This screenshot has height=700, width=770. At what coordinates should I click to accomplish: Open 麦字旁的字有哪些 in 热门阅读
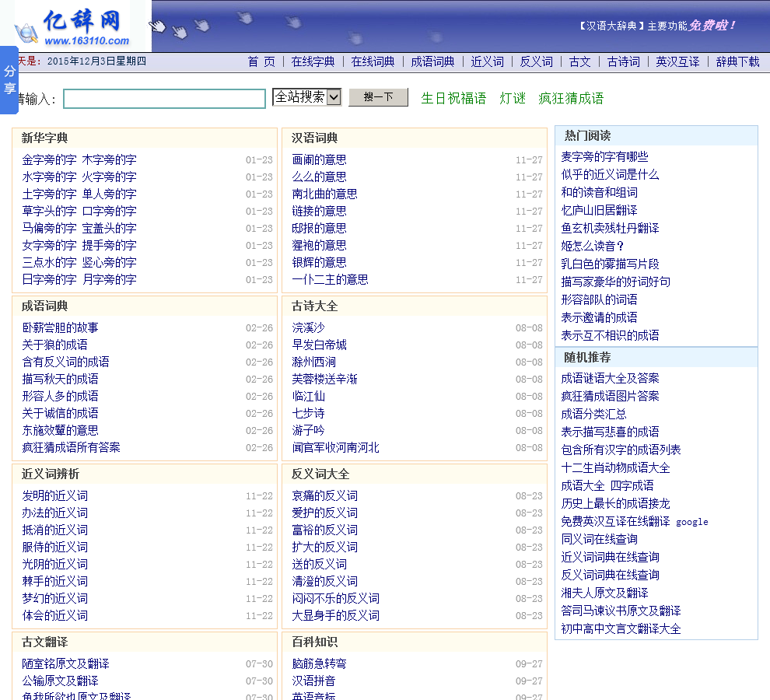click(604, 157)
